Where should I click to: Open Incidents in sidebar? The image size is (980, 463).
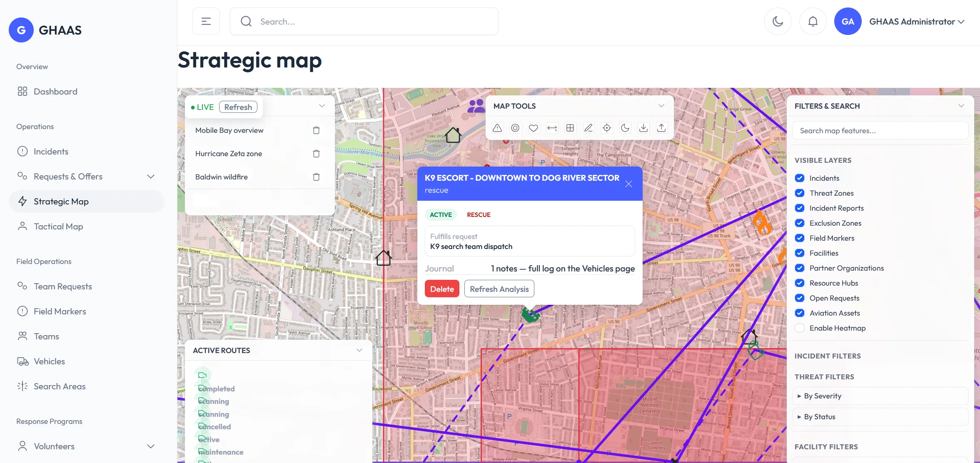(x=86, y=152)
